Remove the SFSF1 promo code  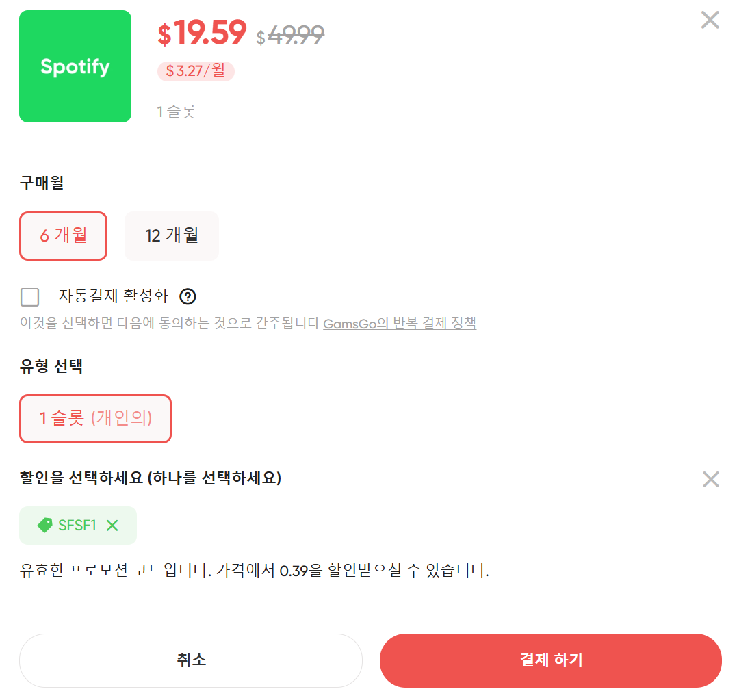click(112, 525)
